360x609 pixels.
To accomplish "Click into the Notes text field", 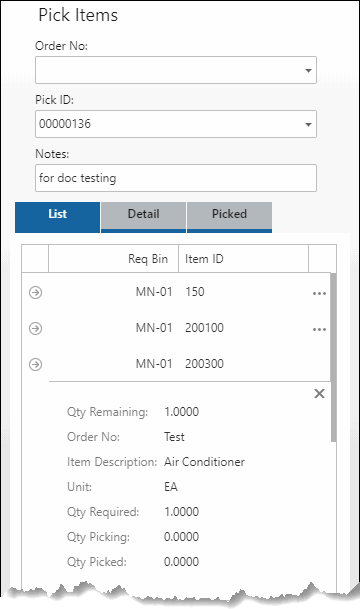I will (176, 178).
